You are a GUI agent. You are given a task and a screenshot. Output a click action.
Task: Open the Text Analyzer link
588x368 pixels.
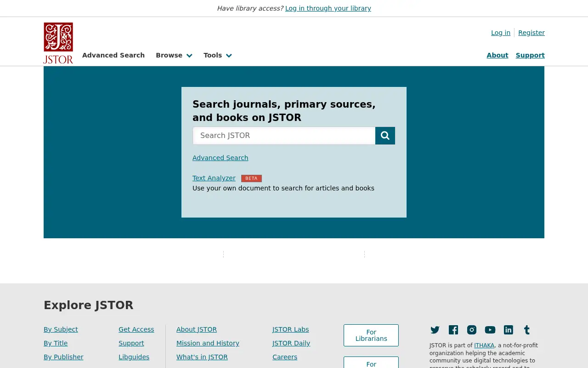click(x=214, y=178)
